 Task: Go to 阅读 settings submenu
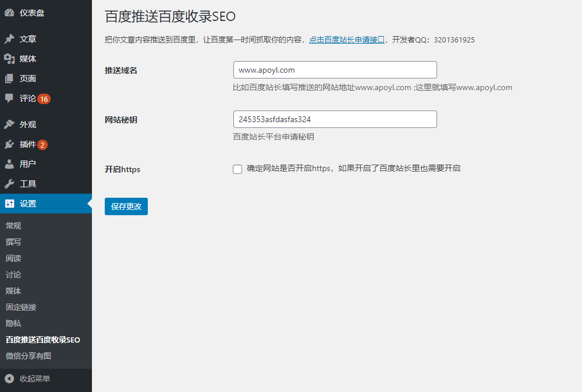[13, 258]
